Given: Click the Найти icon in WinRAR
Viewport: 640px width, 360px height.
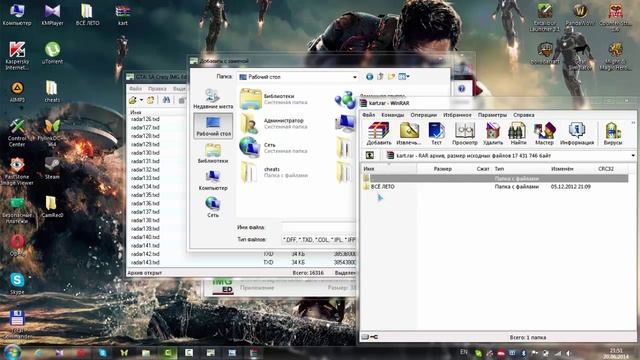Looking at the screenshot, I should [x=518, y=133].
